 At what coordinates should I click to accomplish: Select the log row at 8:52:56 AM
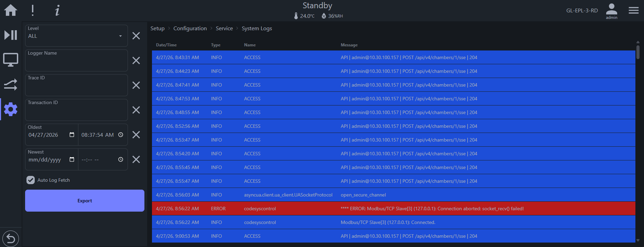(394, 126)
